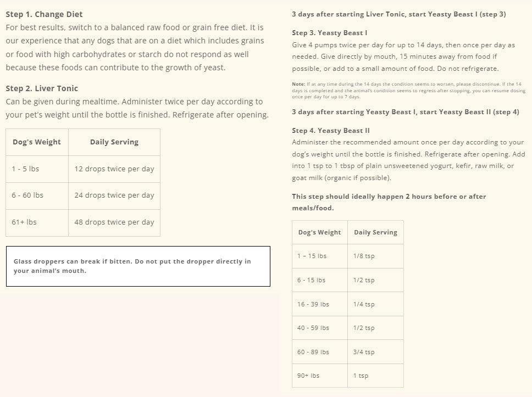Click the Step 4. Yeasty Beast II heading

coord(331,131)
